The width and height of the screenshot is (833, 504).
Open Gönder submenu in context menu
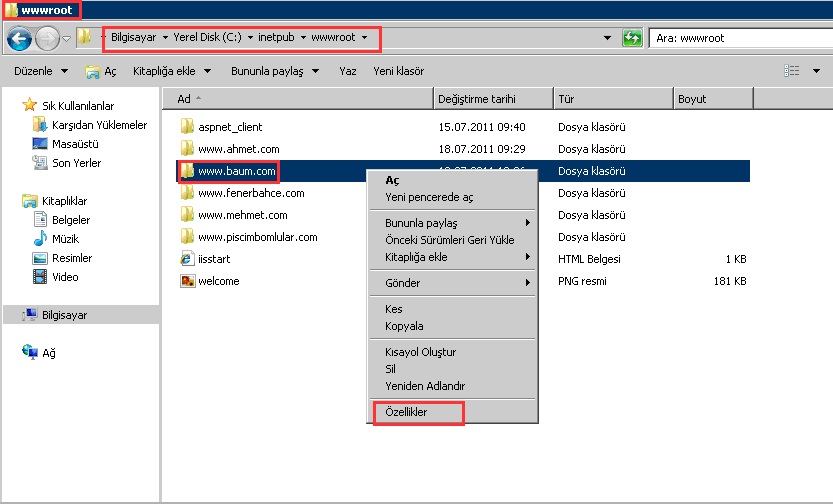(x=452, y=283)
